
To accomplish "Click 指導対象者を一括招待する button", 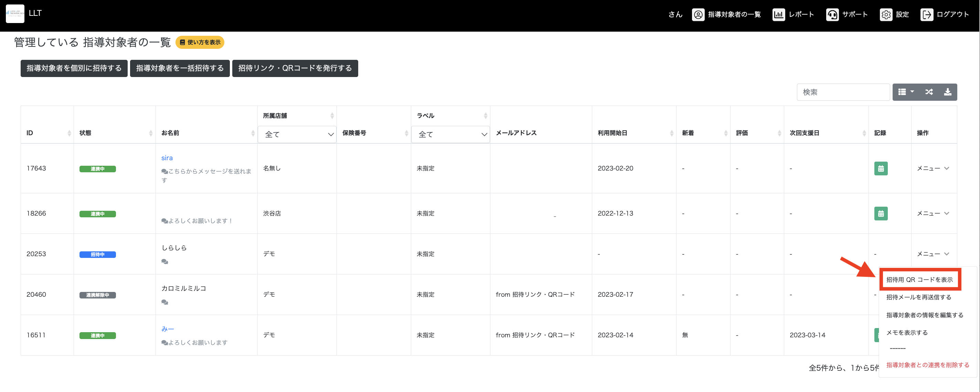I will [180, 68].
